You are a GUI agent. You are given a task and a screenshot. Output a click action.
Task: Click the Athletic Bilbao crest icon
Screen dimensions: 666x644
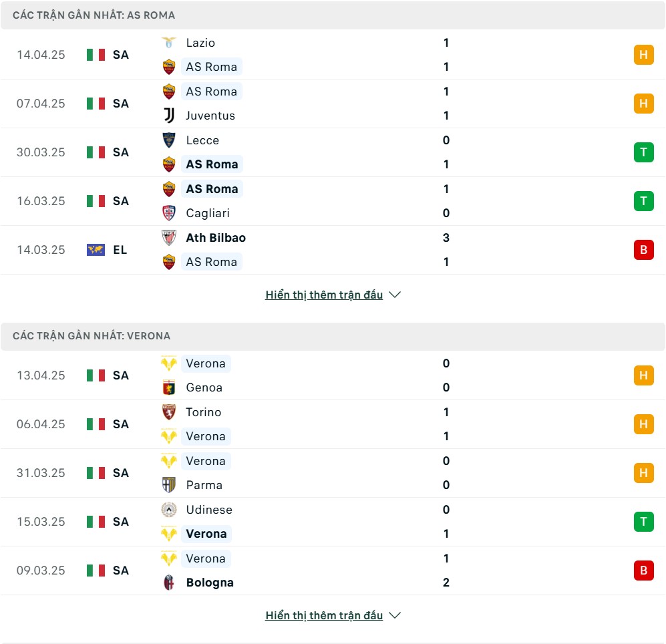168,237
